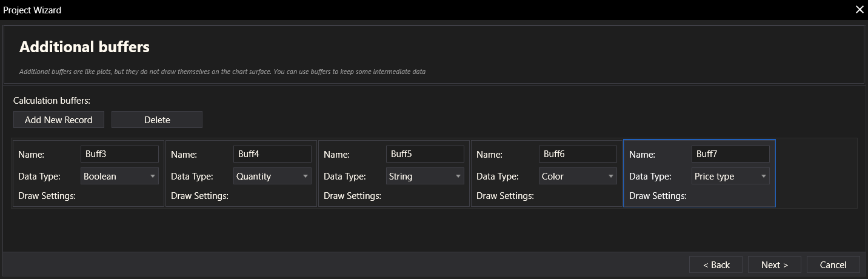Proceed with the Next button

click(x=774, y=264)
